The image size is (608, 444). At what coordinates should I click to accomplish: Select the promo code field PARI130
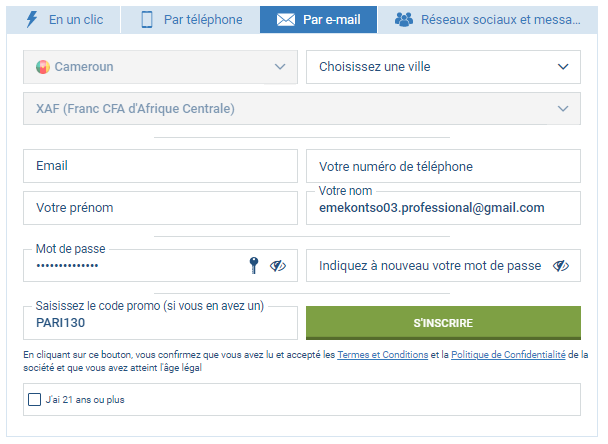tap(161, 323)
